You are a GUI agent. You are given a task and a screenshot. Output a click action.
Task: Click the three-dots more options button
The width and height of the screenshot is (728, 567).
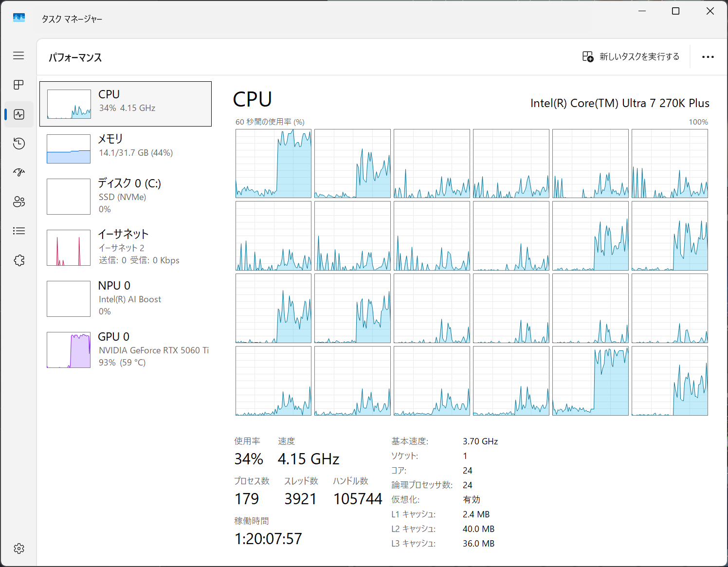tap(708, 57)
